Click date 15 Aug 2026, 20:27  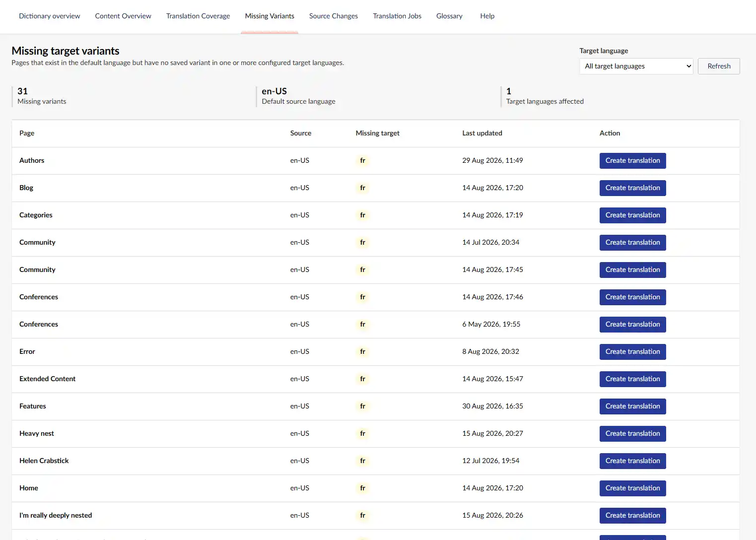pyautogui.click(x=492, y=433)
